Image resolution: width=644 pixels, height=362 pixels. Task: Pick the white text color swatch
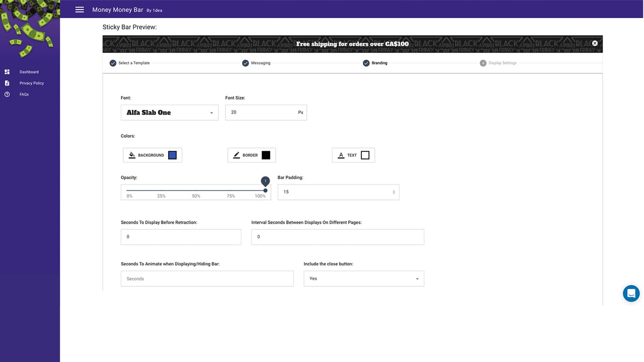(x=365, y=155)
